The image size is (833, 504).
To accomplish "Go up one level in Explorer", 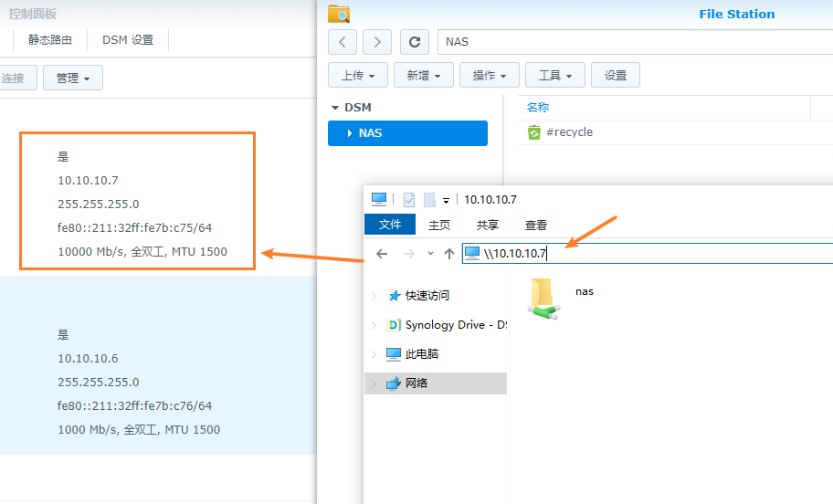I will tap(449, 254).
